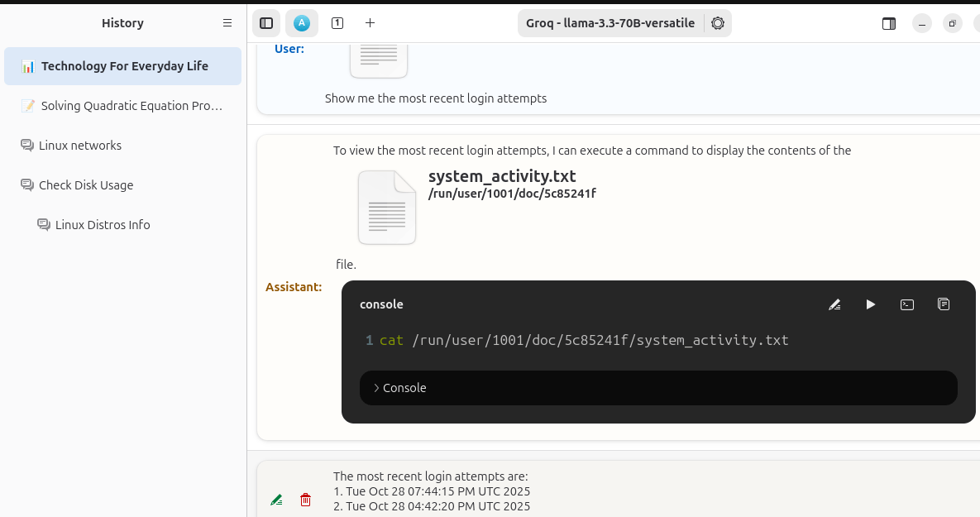
Task: Copy the console code with the copy icon
Action: click(x=944, y=304)
